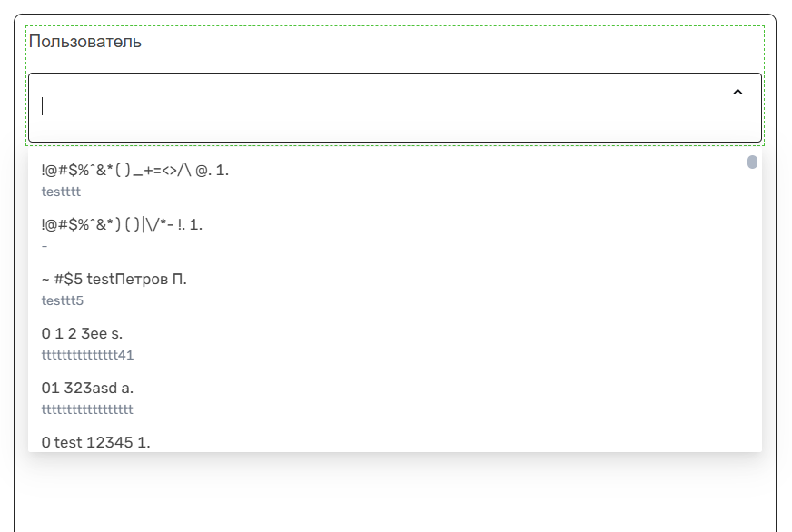The height and width of the screenshot is (532, 792).
Task: Click the "testttt" login subtitle
Action: pyautogui.click(x=61, y=192)
